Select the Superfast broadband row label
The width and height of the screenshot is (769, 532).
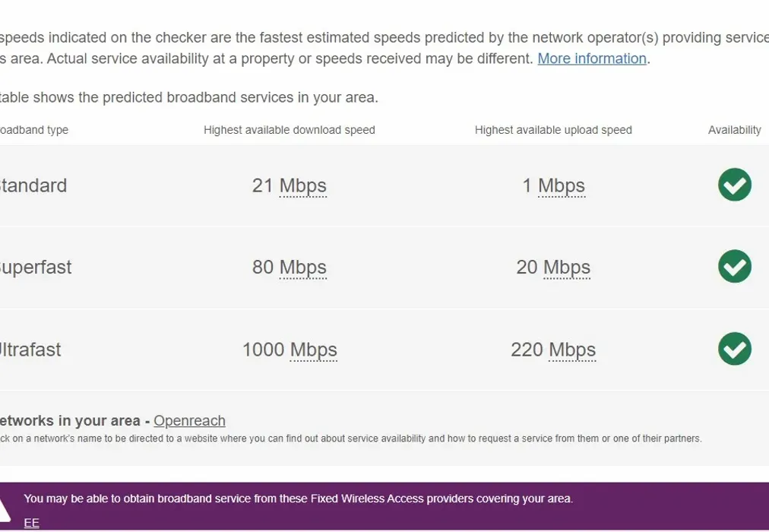coord(35,268)
